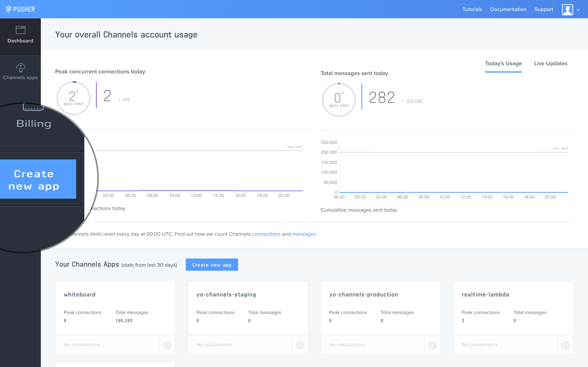This screenshot has height=367, width=588.
Task: Select the Channels apps sidebar icon
Action: point(20,72)
